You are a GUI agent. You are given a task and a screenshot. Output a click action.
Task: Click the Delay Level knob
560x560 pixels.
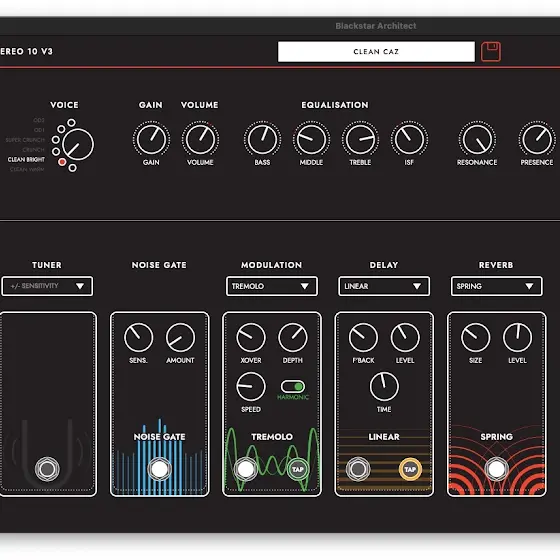pyautogui.click(x=405, y=338)
